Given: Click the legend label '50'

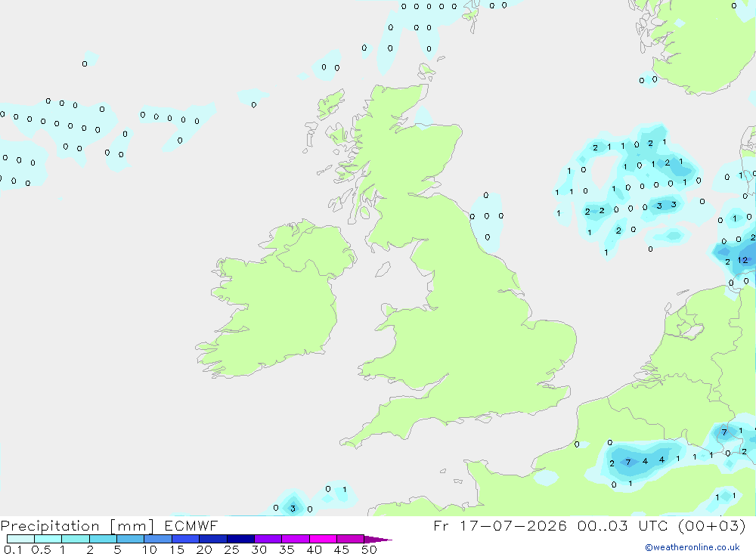Looking at the screenshot, I should coord(369,549).
